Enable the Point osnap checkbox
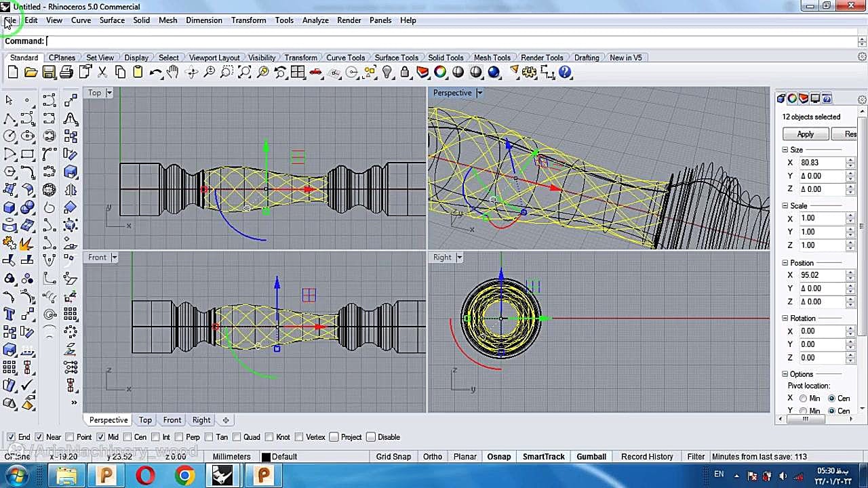 70,437
